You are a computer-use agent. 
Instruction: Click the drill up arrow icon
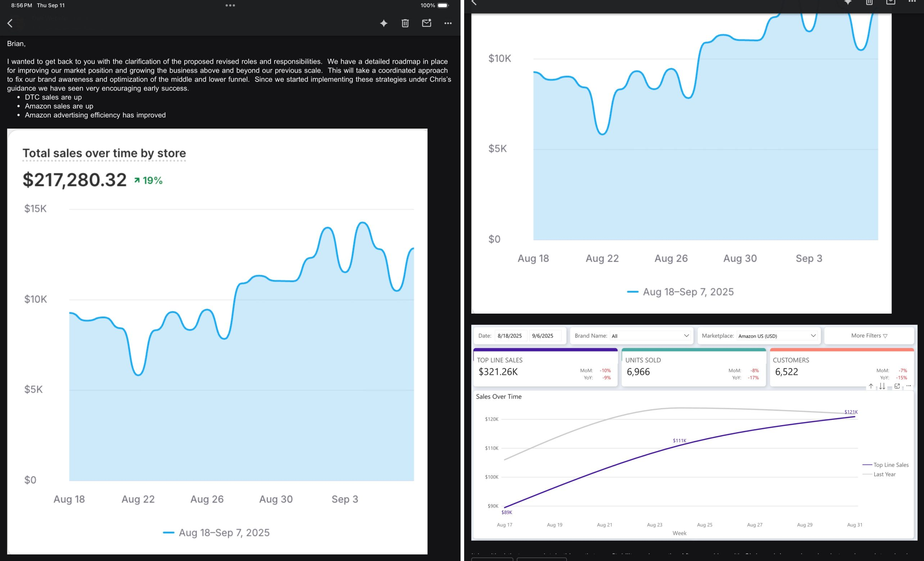[871, 386]
